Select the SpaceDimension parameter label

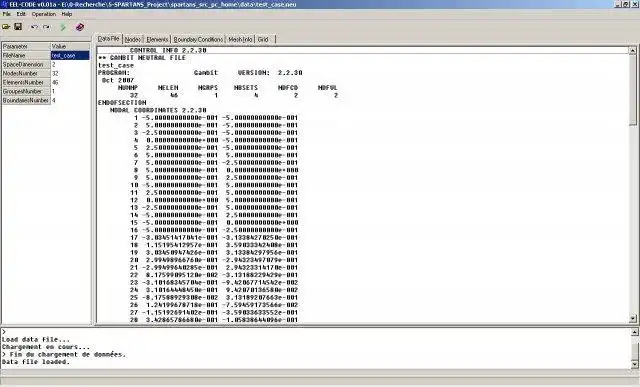point(26,64)
